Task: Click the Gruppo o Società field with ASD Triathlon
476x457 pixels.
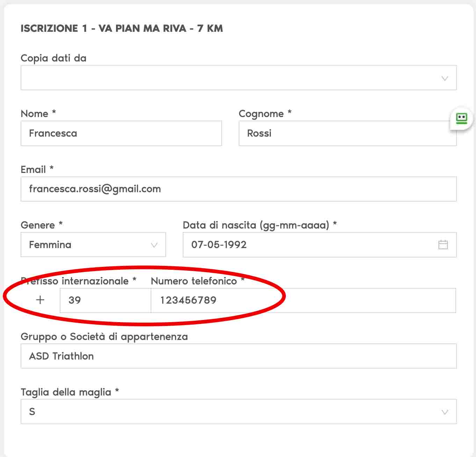Action: click(x=238, y=356)
